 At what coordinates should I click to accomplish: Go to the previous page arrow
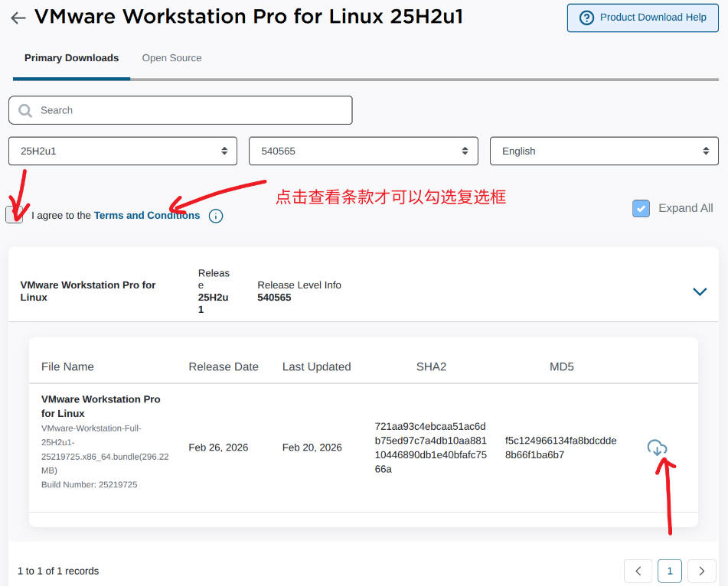tap(638, 571)
